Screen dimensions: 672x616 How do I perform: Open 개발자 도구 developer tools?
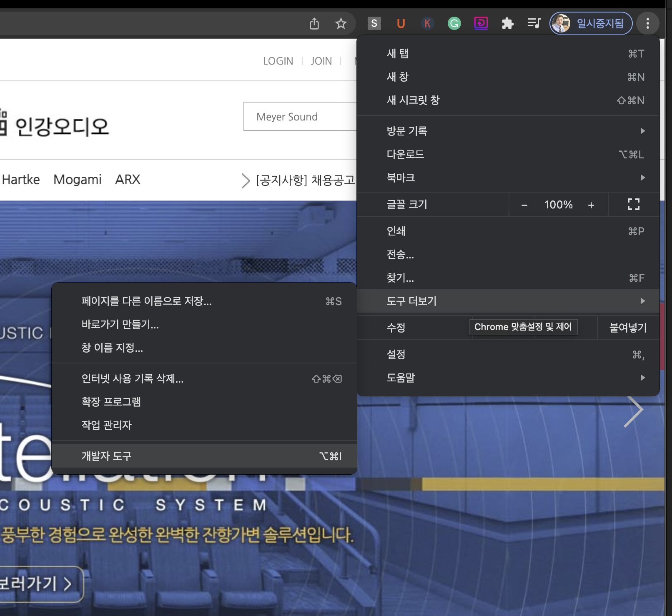[204, 456]
